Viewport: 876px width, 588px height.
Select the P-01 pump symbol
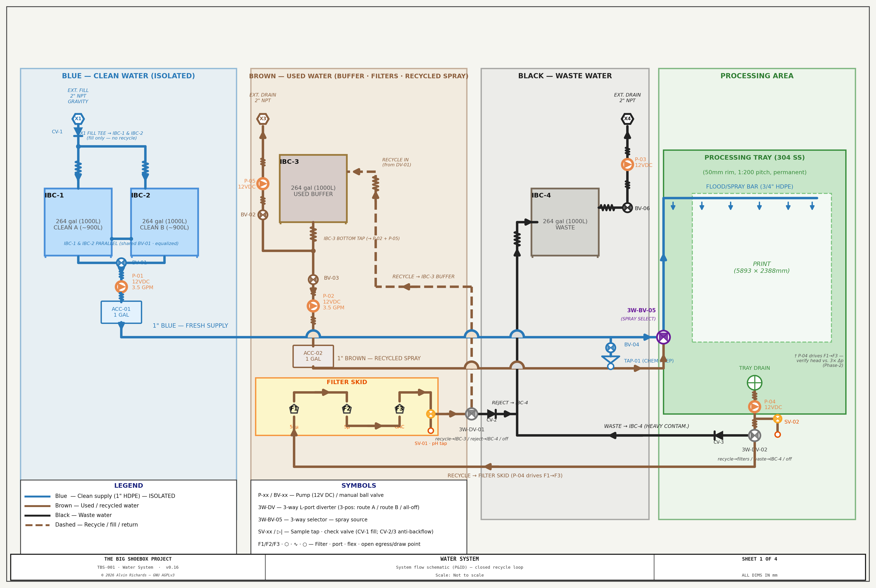121,287
